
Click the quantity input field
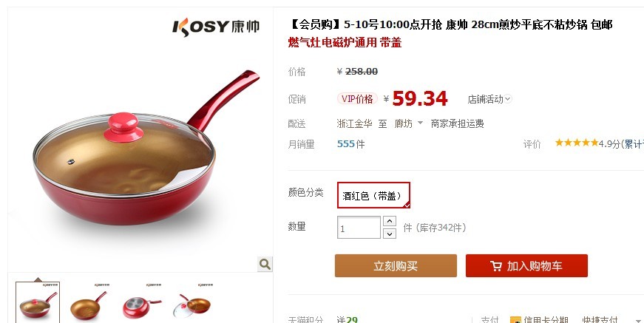pyautogui.click(x=359, y=228)
